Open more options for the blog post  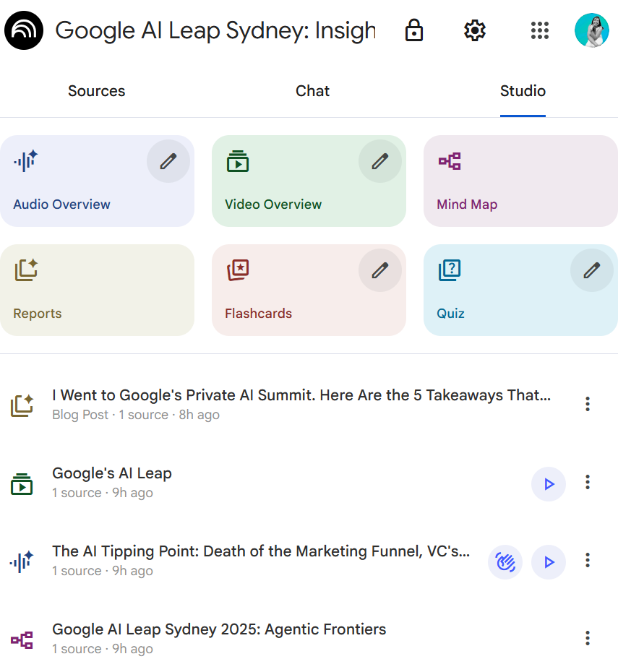coord(588,404)
